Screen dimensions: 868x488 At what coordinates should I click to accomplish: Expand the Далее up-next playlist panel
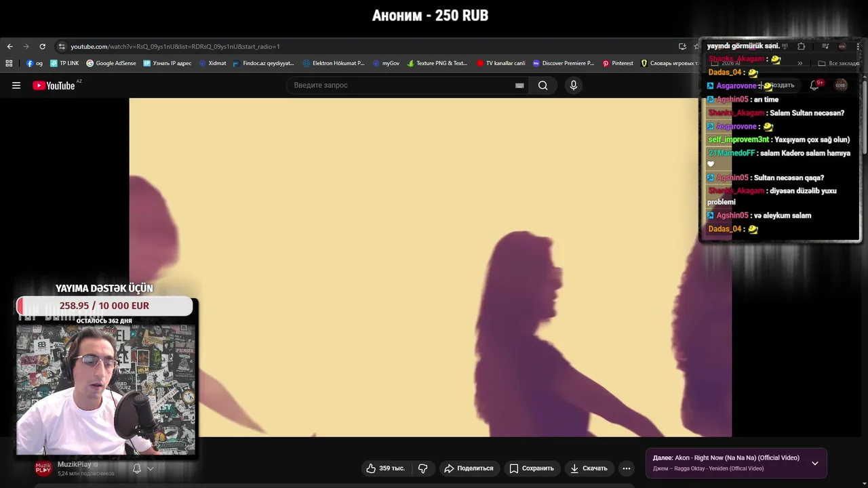click(x=815, y=463)
